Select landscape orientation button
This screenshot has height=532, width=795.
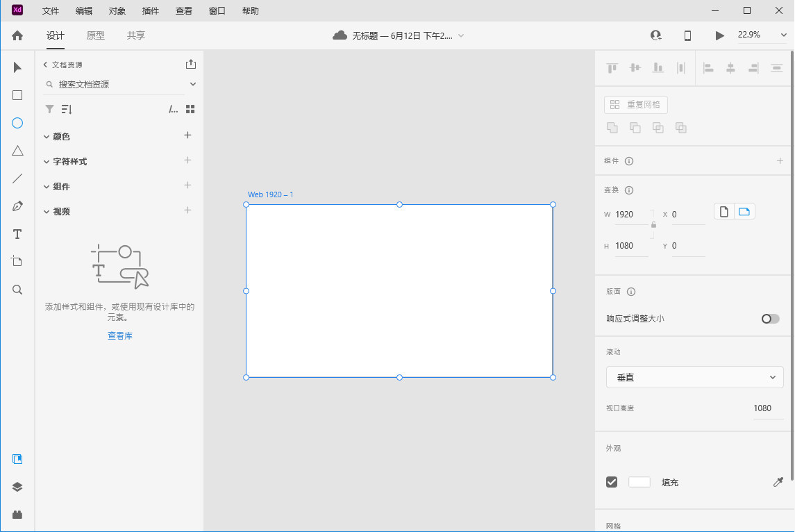(x=744, y=212)
